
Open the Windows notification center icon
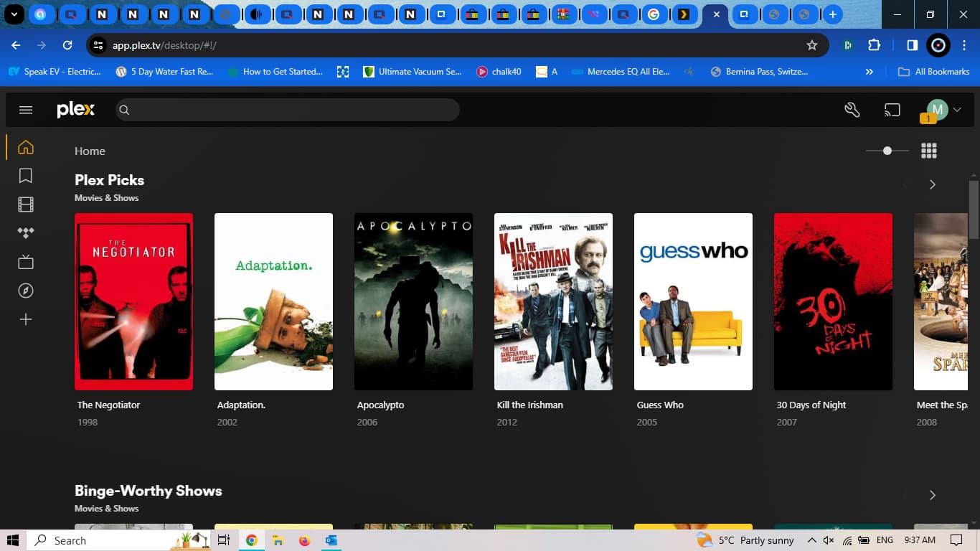click(x=956, y=540)
